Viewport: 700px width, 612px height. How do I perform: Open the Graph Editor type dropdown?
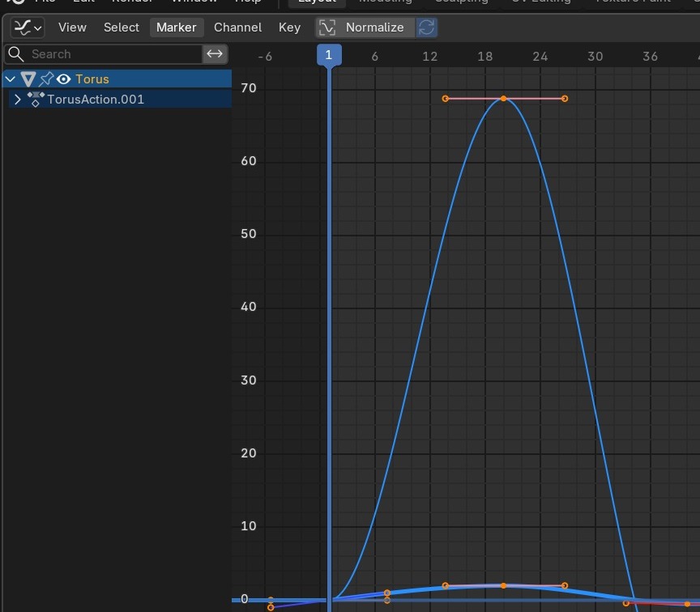click(28, 28)
